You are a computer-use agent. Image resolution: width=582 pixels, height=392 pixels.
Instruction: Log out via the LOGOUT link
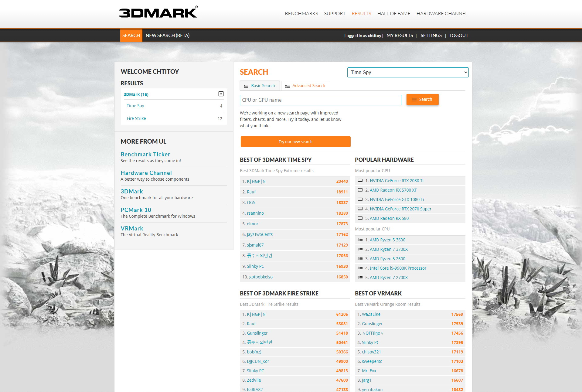[458, 36]
